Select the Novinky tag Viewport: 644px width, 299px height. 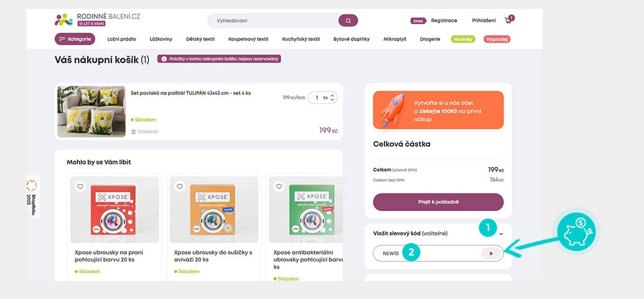pos(463,39)
